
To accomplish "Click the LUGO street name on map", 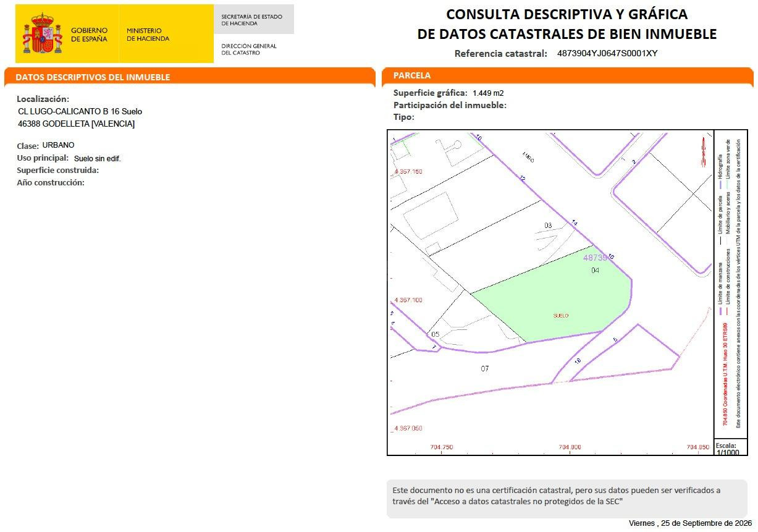I will tap(528, 157).
